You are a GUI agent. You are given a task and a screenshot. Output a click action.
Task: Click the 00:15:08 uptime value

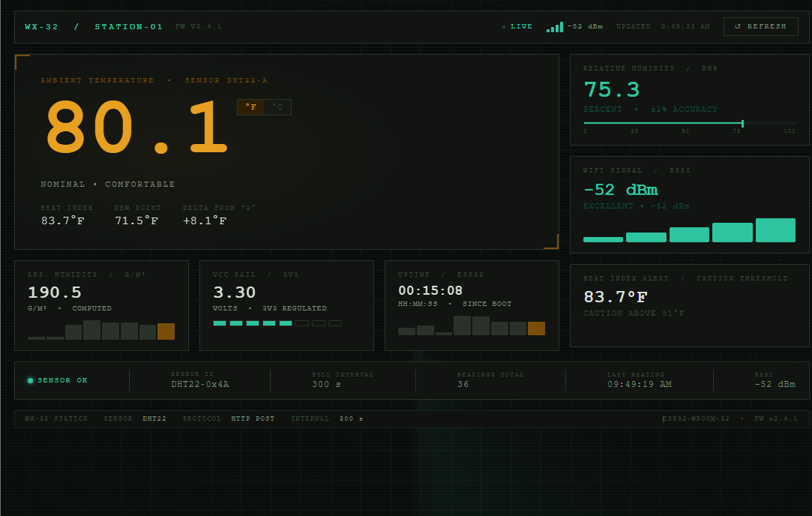click(430, 291)
